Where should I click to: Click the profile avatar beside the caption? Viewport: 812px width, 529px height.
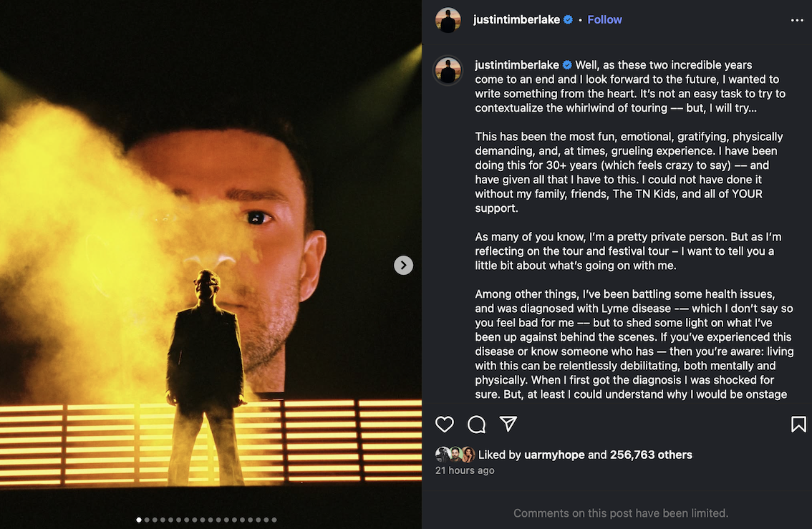coord(448,70)
